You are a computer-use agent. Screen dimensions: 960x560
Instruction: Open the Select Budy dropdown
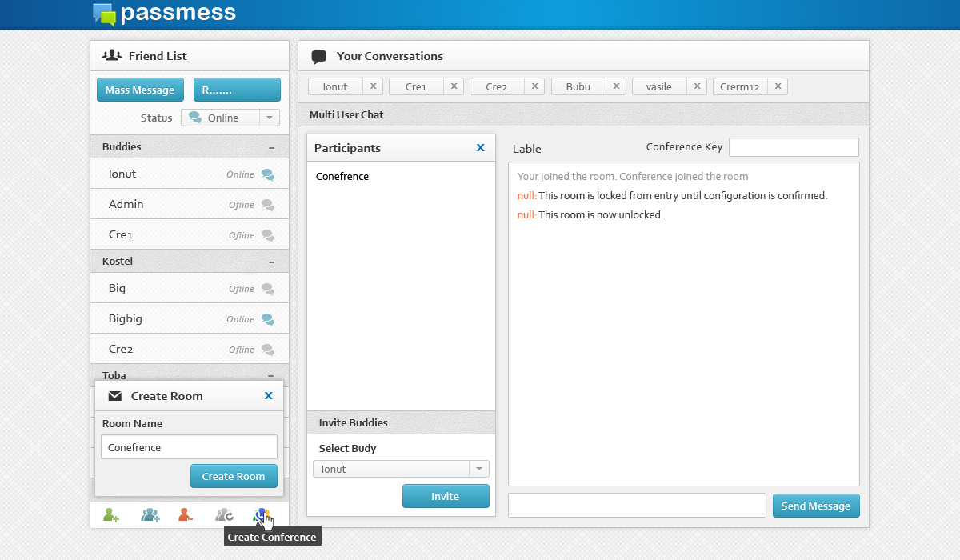click(x=401, y=469)
